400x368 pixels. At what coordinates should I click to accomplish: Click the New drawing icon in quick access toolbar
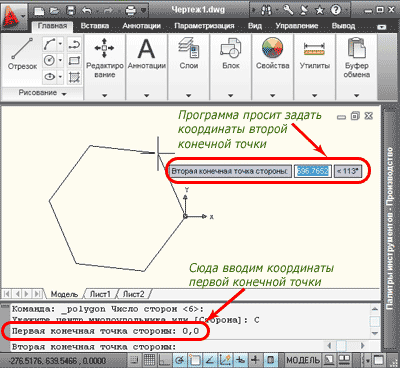pos(38,11)
